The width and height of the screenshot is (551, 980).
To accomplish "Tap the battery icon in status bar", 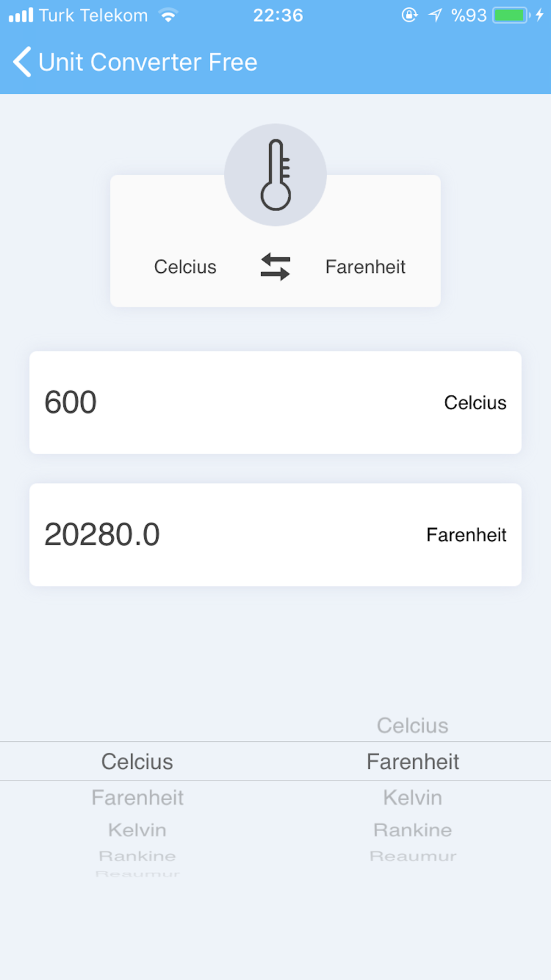I will (x=511, y=15).
